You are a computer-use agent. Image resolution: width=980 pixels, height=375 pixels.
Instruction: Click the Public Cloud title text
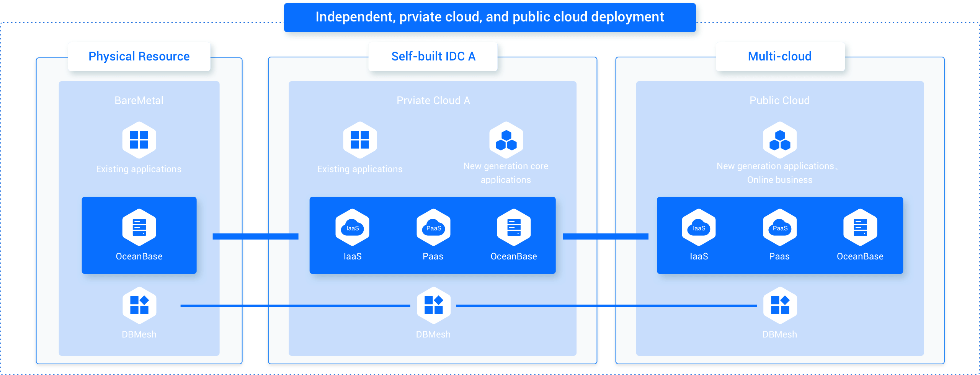click(x=780, y=100)
